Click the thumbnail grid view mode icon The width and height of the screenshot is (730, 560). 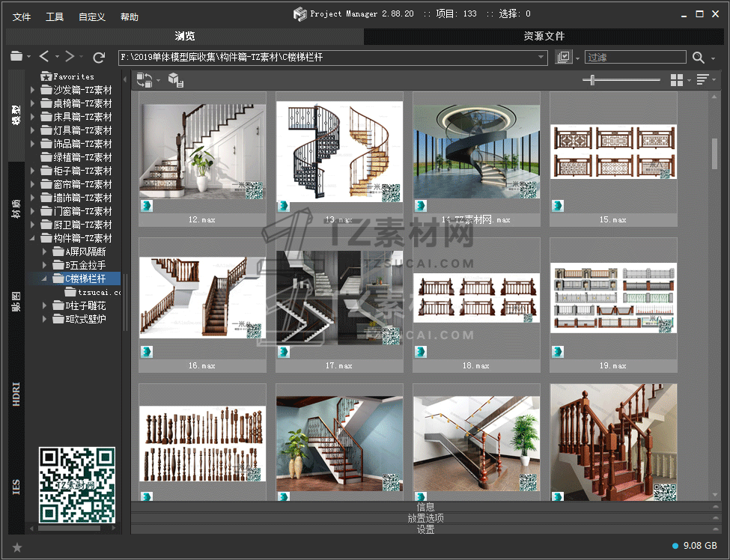pos(677,80)
